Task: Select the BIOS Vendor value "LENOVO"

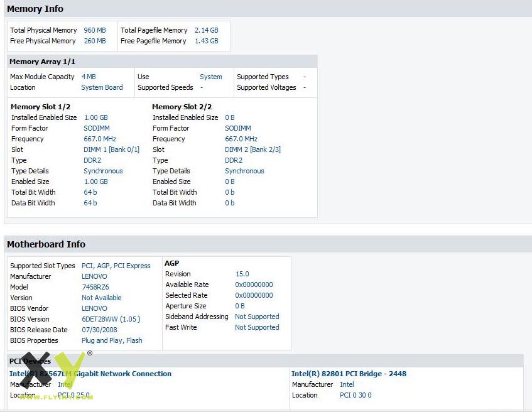Action: [94, 309]
